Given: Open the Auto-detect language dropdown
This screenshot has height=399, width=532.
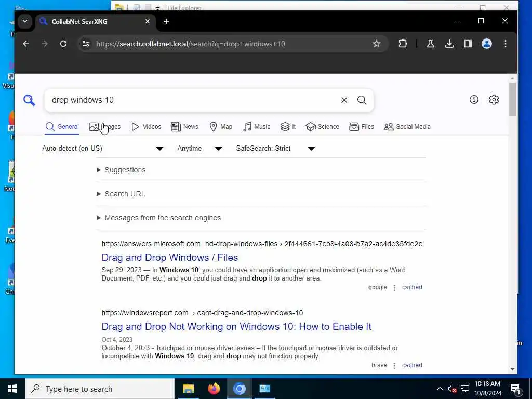Looking at the screenshot, I should pos(103,148).
